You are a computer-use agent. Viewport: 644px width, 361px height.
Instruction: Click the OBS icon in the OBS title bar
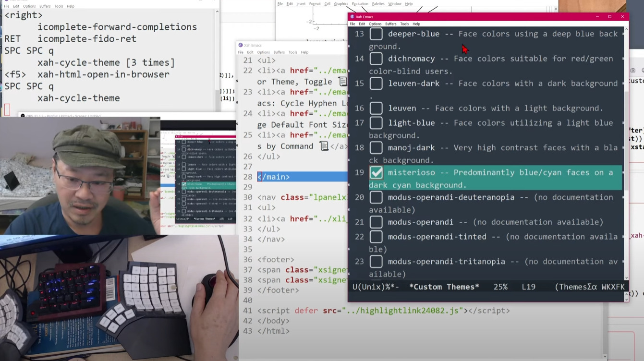pos(22,116)
